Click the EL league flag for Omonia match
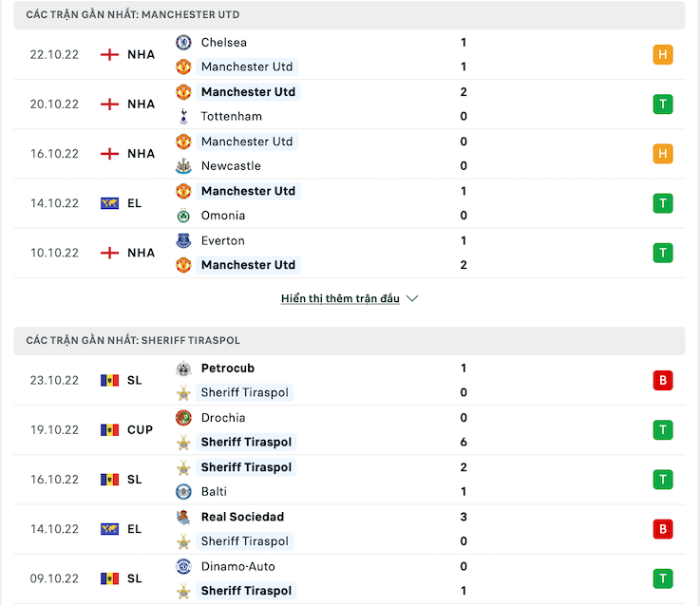 pos(110,203)
